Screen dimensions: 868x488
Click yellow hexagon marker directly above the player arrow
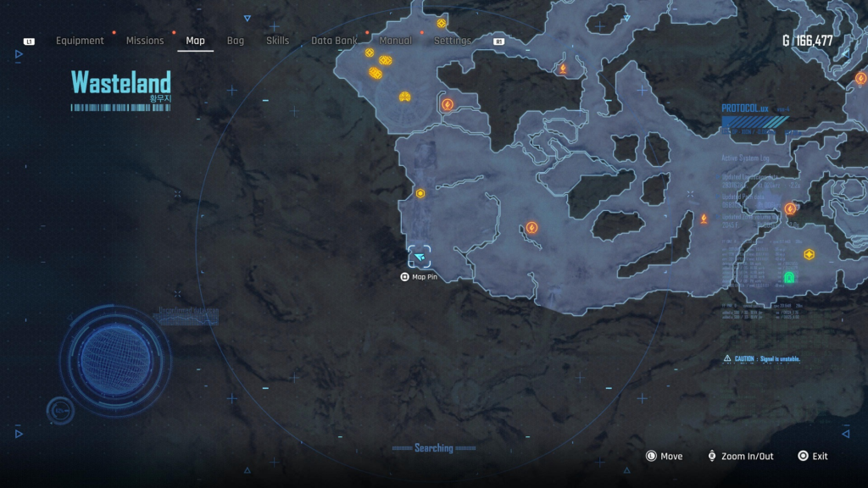coord(420,193)
